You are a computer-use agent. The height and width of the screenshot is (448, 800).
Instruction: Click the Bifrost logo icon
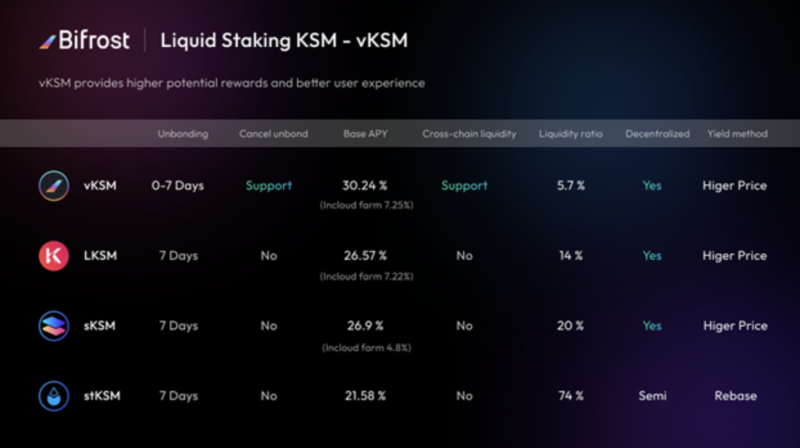tap(47, 42)
